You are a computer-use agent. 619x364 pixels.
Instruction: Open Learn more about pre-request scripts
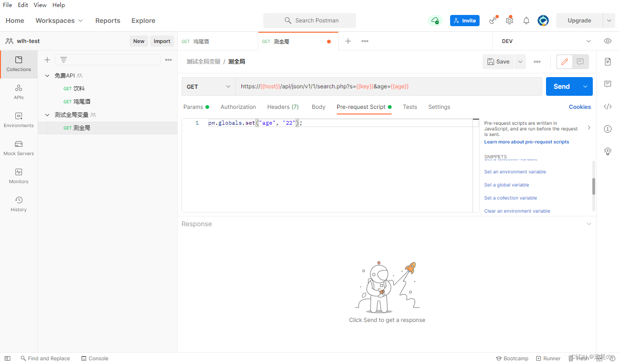tap(527, 142)
